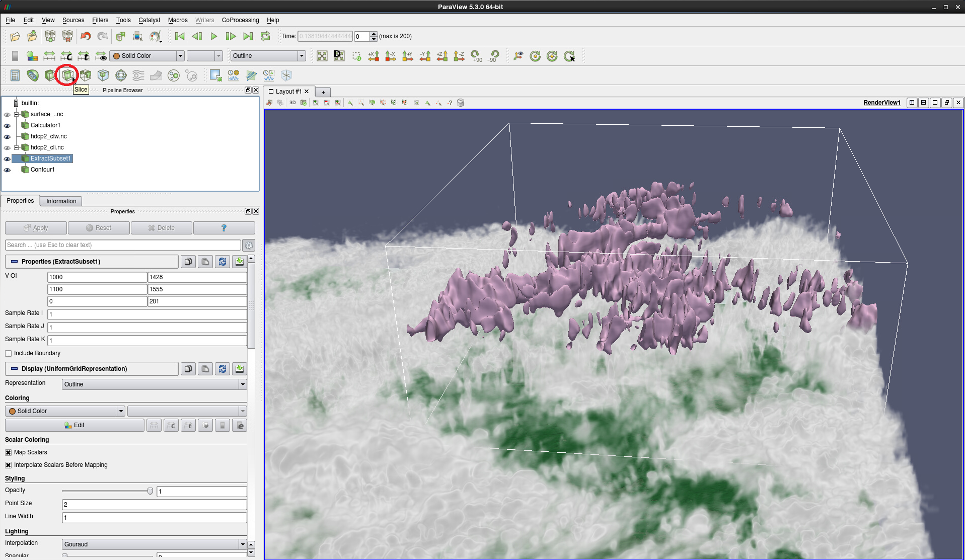This screenshot has width=965, height=560.
Task: Click the Reset Camera icon
Action: (322, 56)
